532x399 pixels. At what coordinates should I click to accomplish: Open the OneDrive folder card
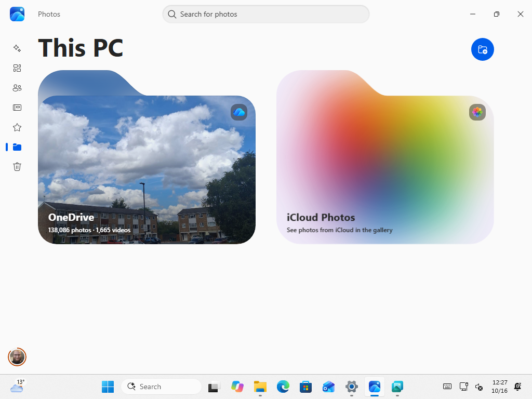(x=147, y=157)
